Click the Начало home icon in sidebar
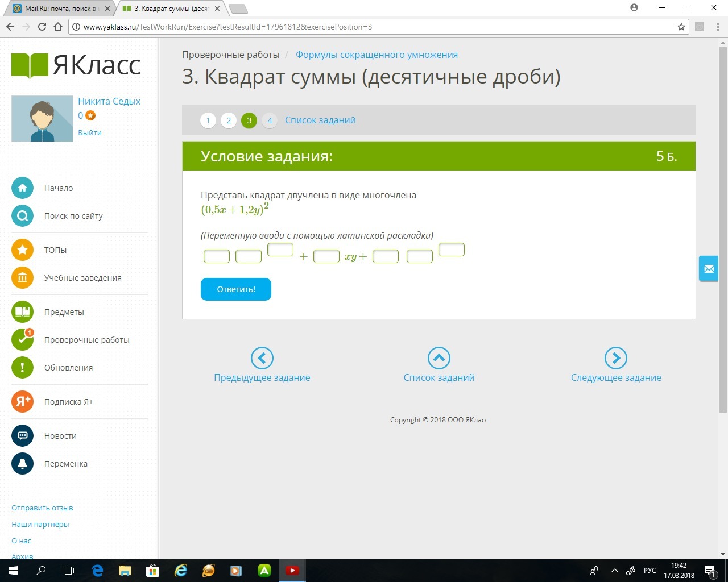This screenshot has width=728, height=582. coord(22,188)
